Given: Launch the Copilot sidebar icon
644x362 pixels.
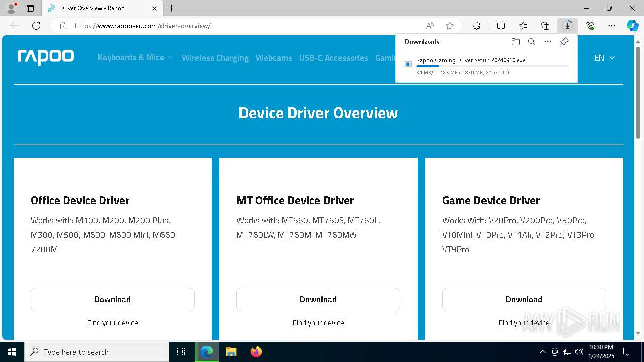Looking at the screenshot, I should (632, 26).
